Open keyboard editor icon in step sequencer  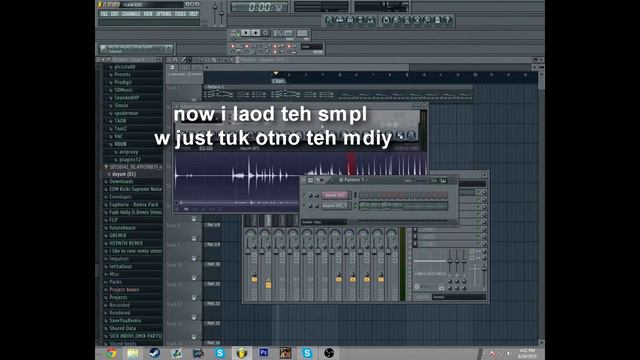pos(443,180)
